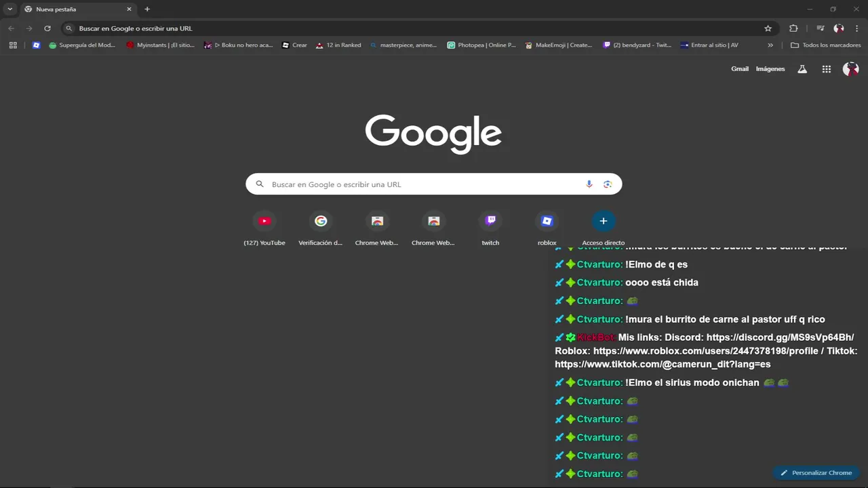Open Chrome profile avatar in toolbar
Image resolution: width=868 pixels, height=488 pixels.
click(839, 28)
